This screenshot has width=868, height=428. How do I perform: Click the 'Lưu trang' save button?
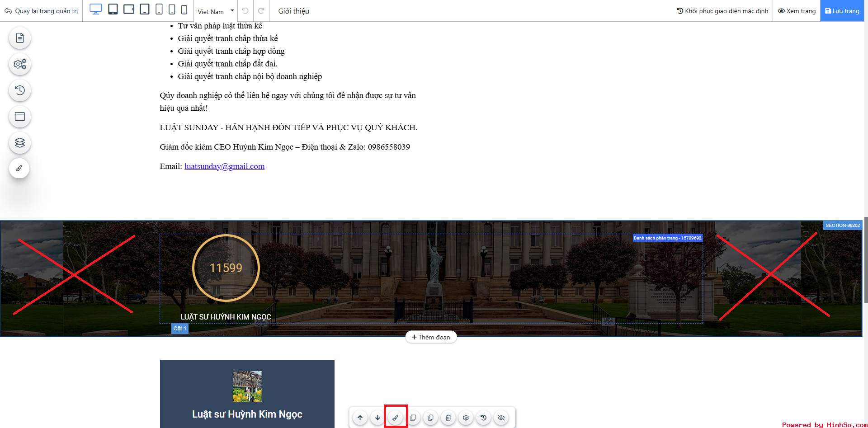(x=842, y=10)
